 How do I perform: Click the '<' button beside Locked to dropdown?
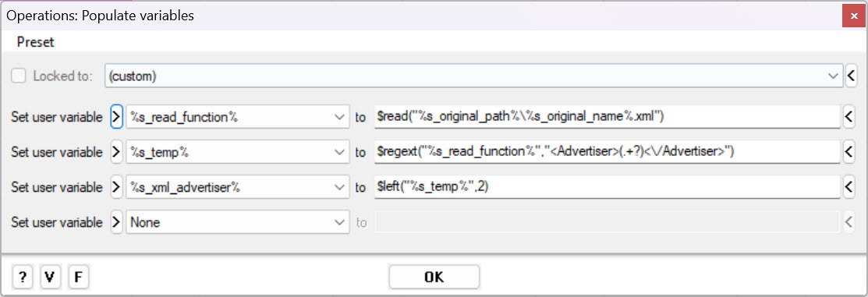coord(852,76)
